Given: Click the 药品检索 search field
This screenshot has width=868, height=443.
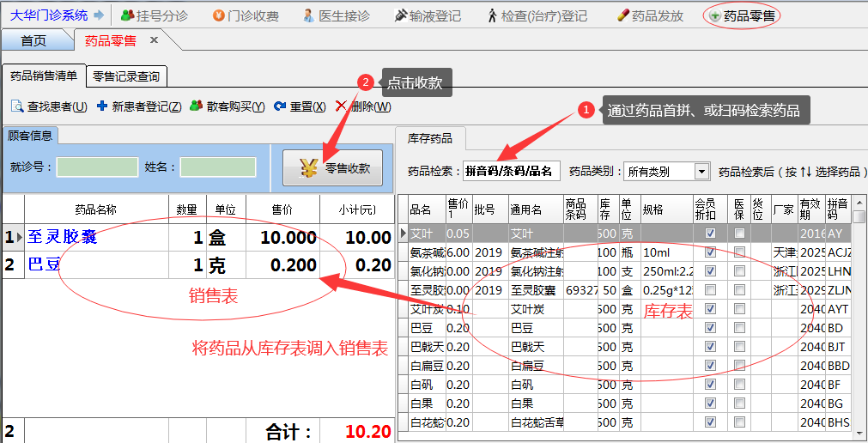Looking at the screenshot, I should click(512, 171).
